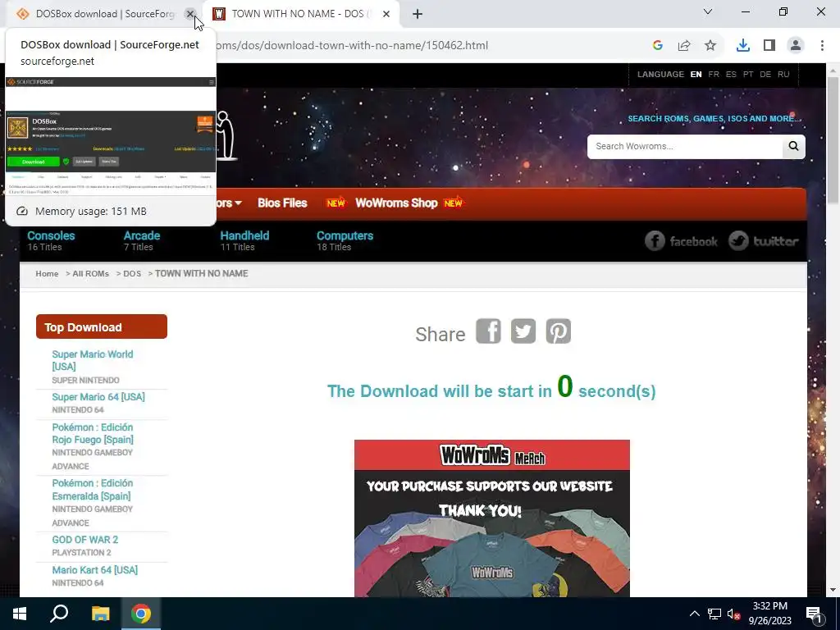The height and width of the screenshot is (630, 840).
Task: Open Bios Files menu item
Action: pyautogui.click(x=282, y=203)
